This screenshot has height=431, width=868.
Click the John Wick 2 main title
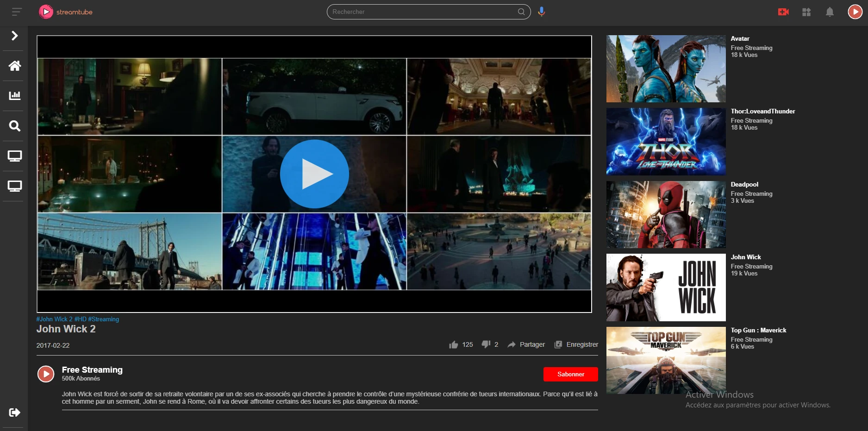(x=66, y=329)
